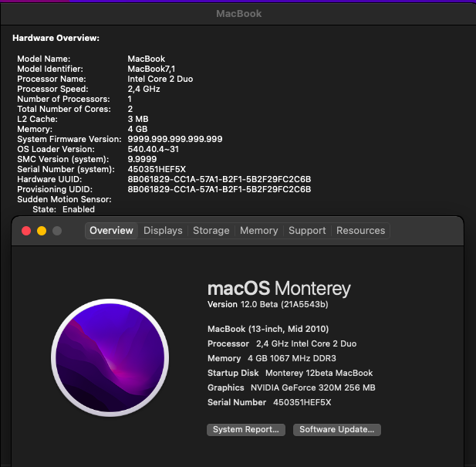
Task: Click 'Number of Processors:' label
Action: 63,99
